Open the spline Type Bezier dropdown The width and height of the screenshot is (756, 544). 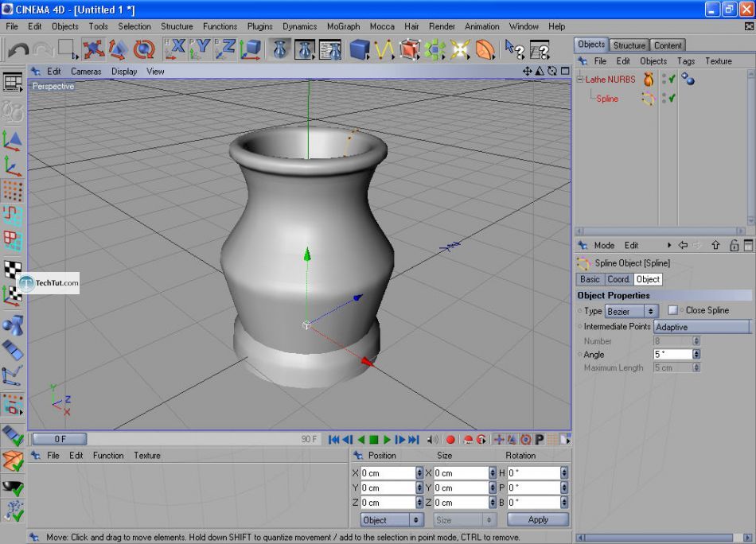pos(632,311)
